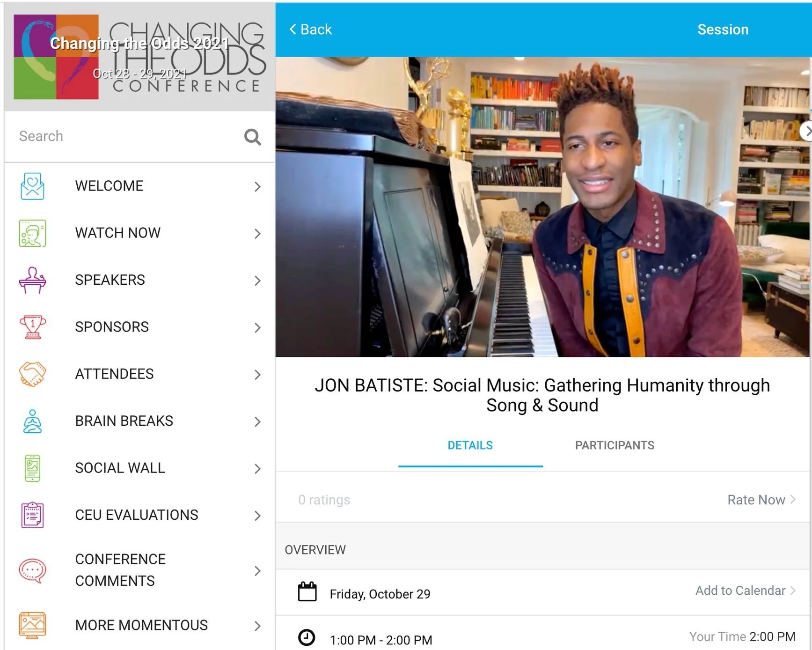Expand the More Momentous chevron
This screenshot has height=650, width=812.
pos(257,626)
